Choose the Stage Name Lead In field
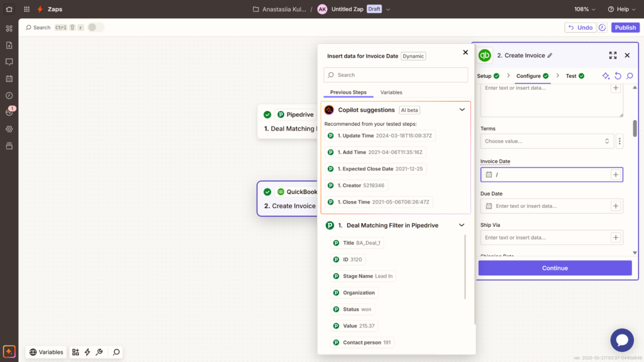This screenshot has height=362, width=644. 363,277
